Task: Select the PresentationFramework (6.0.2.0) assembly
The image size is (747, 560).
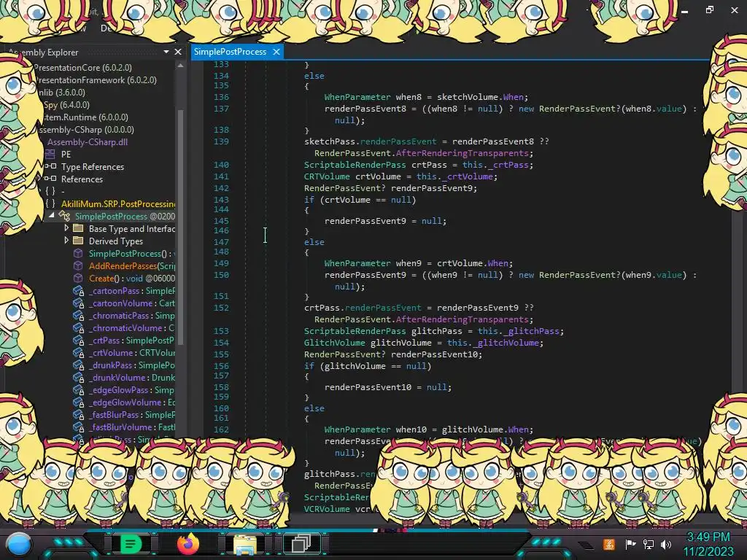Action: click(x=96, y=80)
